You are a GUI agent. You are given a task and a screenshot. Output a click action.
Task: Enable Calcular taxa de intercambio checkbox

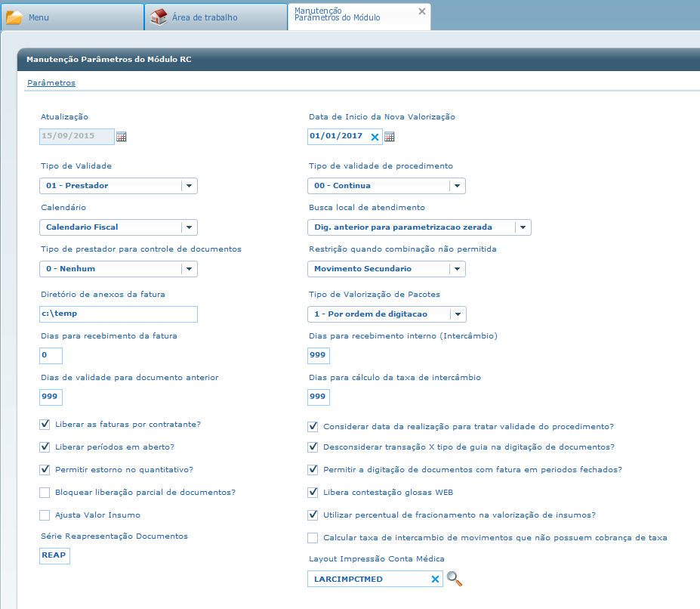pyautogui.click(x=313, y=538)
